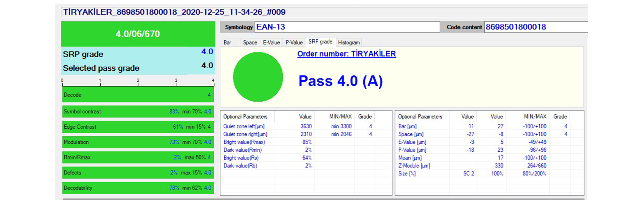
Task: Click the Symbol contrast grade bar
Action: pyautogui.click(x=138, y=112)
